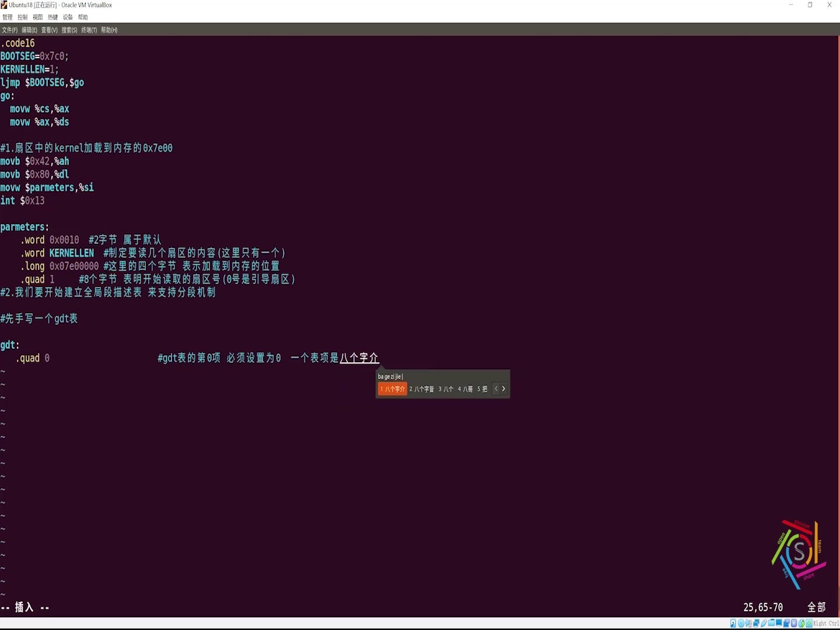Click the ljmp $BOOTSEG,$go line
This screenshot has height=630, width=840.
(x=42, y=83)
